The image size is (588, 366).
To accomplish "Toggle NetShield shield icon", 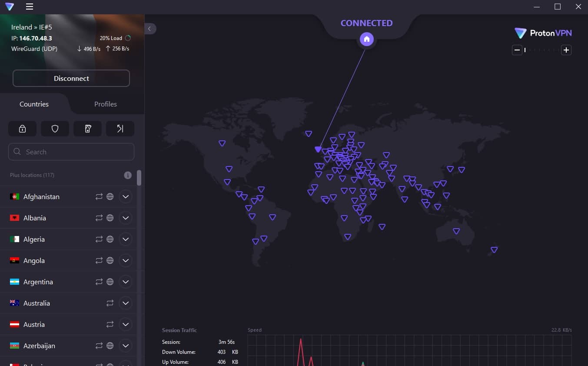I will 55,129.
